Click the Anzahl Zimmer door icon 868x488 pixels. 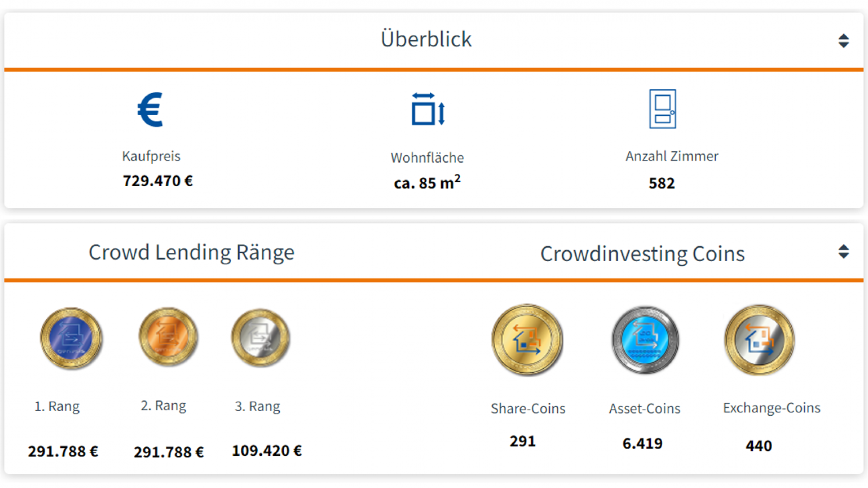pos(662,109)
